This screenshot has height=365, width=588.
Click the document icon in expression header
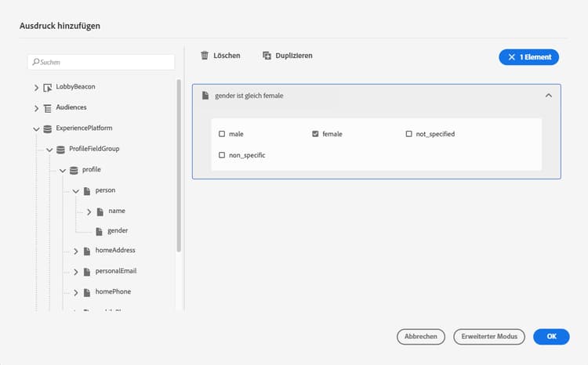click(x=205, y=96)
